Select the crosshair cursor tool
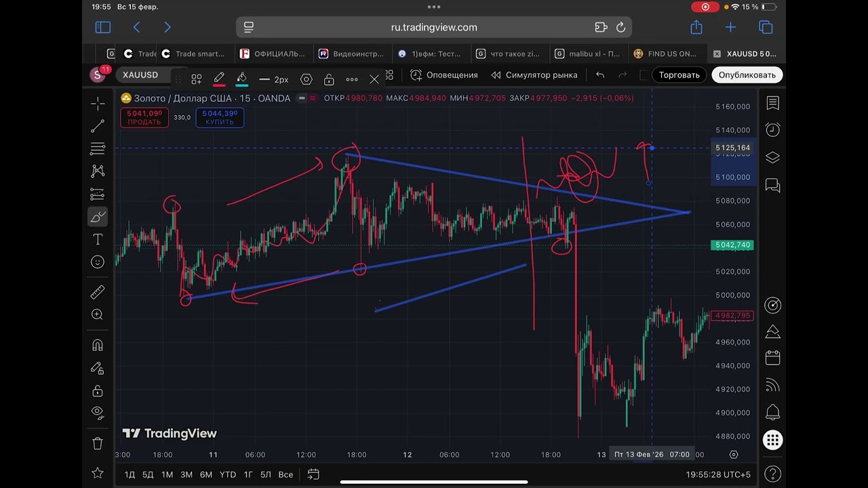Viewport: 868px width, 488px height. pos(98,104)
